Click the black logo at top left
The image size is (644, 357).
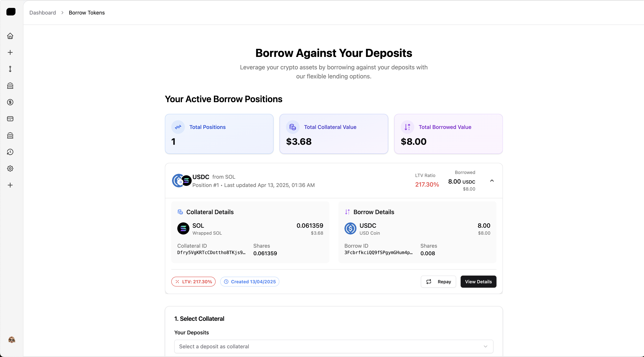click(11, 12)
